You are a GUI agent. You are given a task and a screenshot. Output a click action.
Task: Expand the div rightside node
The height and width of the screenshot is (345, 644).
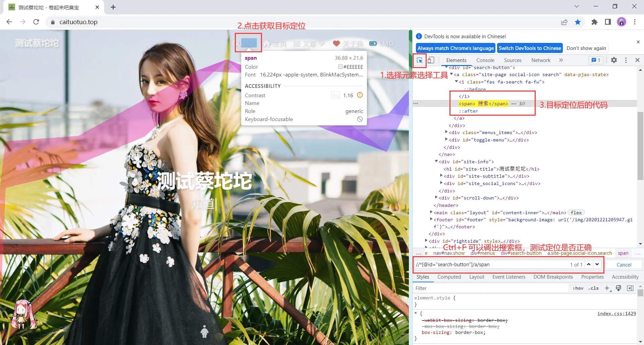pos(426,241)
